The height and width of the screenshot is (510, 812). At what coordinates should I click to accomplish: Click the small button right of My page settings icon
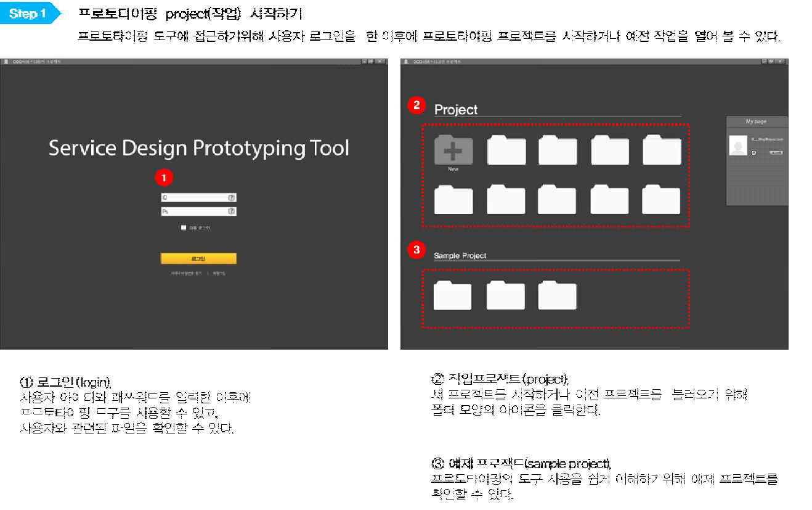click(x=776, y=152)
